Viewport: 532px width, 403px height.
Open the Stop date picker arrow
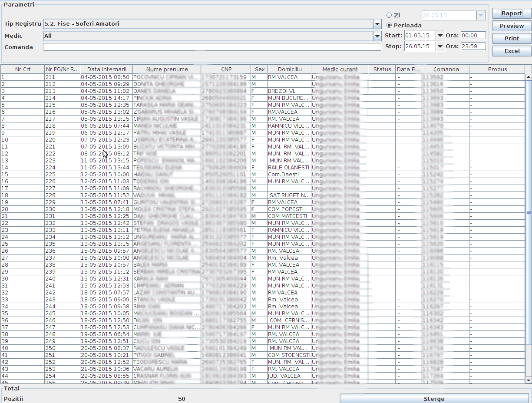pos(440,46)
